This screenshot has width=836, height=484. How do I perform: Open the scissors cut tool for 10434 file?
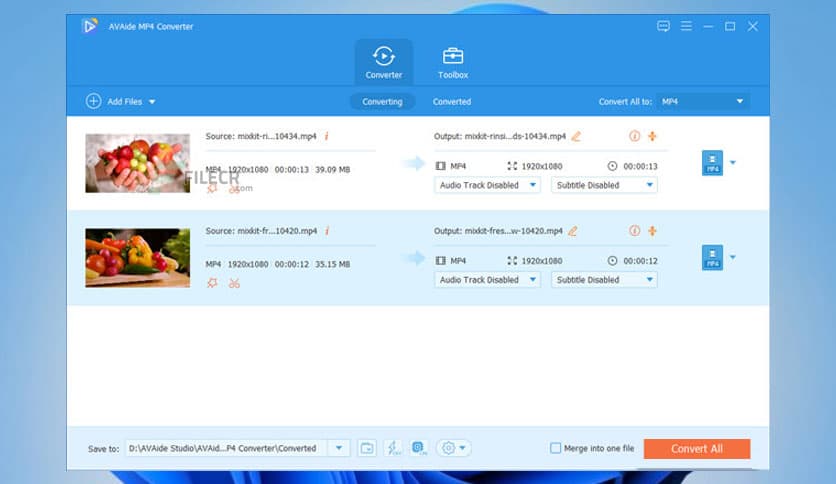pos(234,189)
